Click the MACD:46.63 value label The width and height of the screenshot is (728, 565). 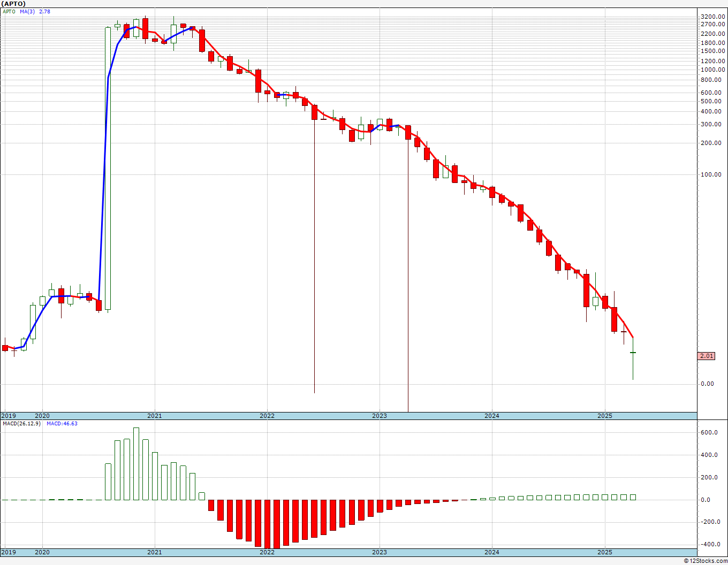coord(62,423)
